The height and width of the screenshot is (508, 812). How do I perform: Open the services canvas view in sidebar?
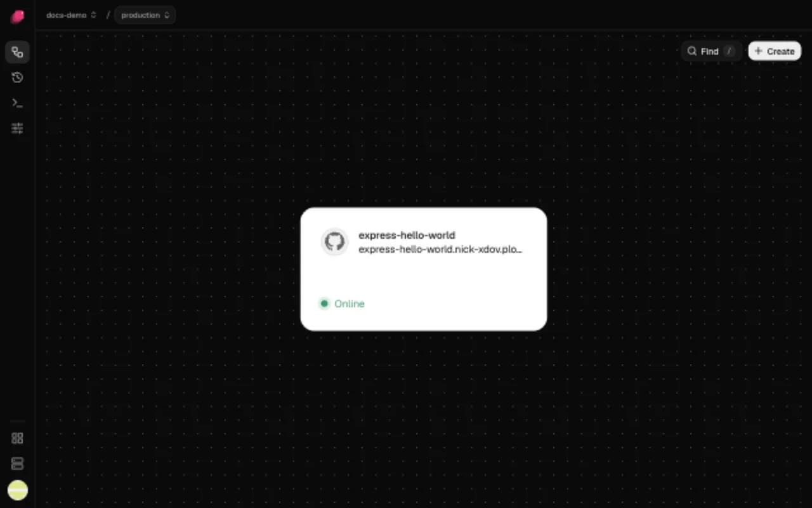pos(18,52)
